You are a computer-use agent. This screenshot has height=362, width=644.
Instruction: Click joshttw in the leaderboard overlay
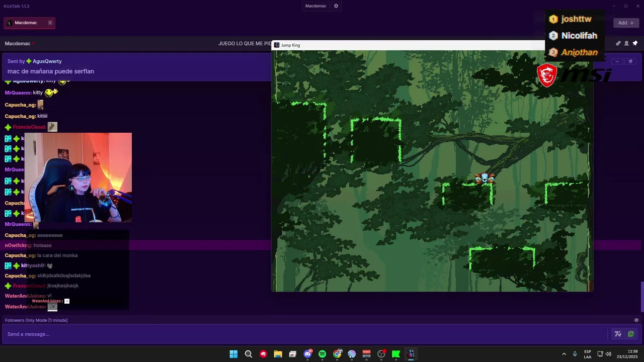point(576,19)
